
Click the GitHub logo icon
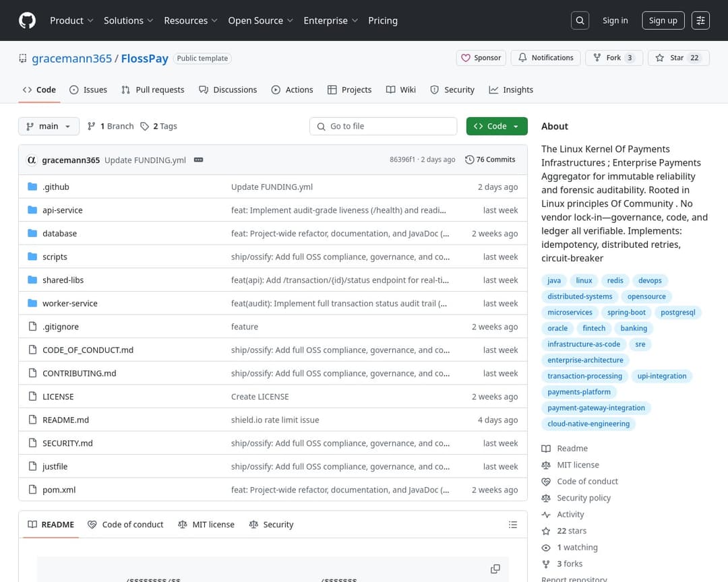(x=28, y=20)
